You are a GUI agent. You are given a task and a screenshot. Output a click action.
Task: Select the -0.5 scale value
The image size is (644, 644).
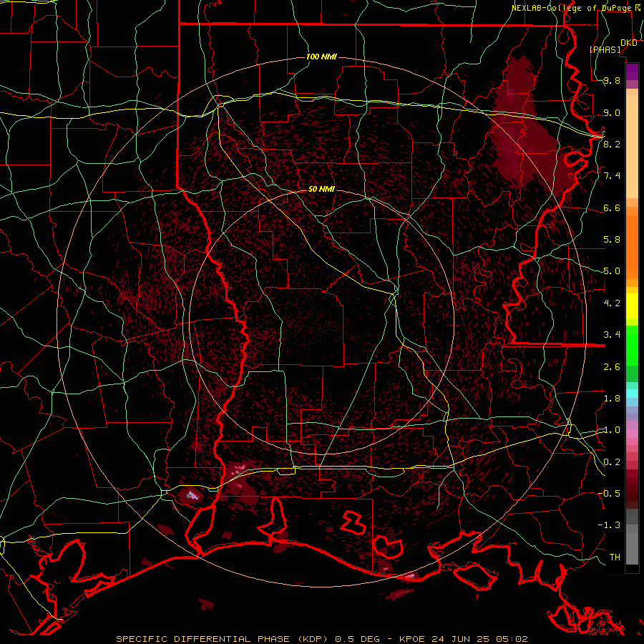[609, 493]
